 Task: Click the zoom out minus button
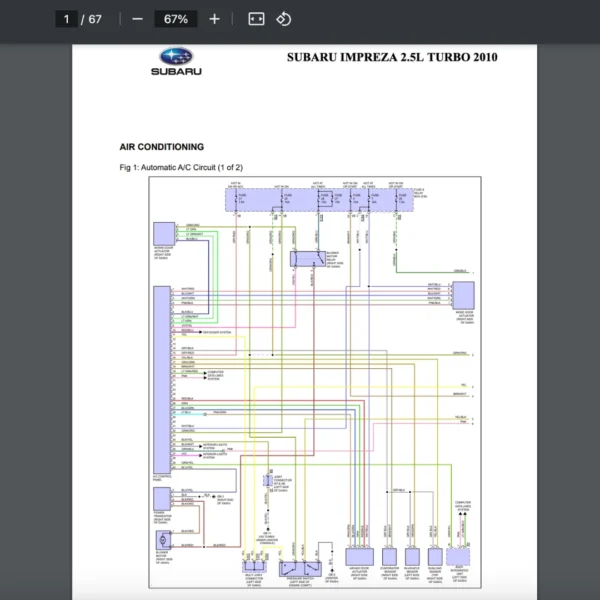137,19
